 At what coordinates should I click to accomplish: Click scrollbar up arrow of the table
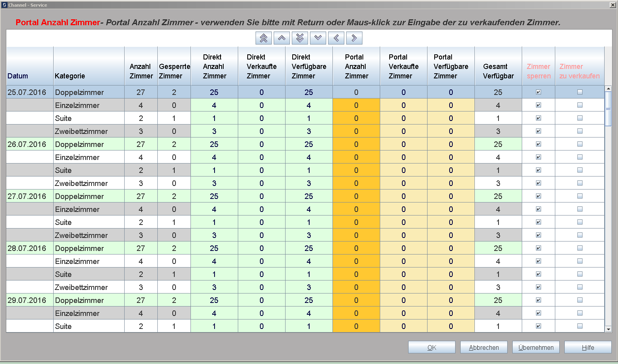point(608,89)
